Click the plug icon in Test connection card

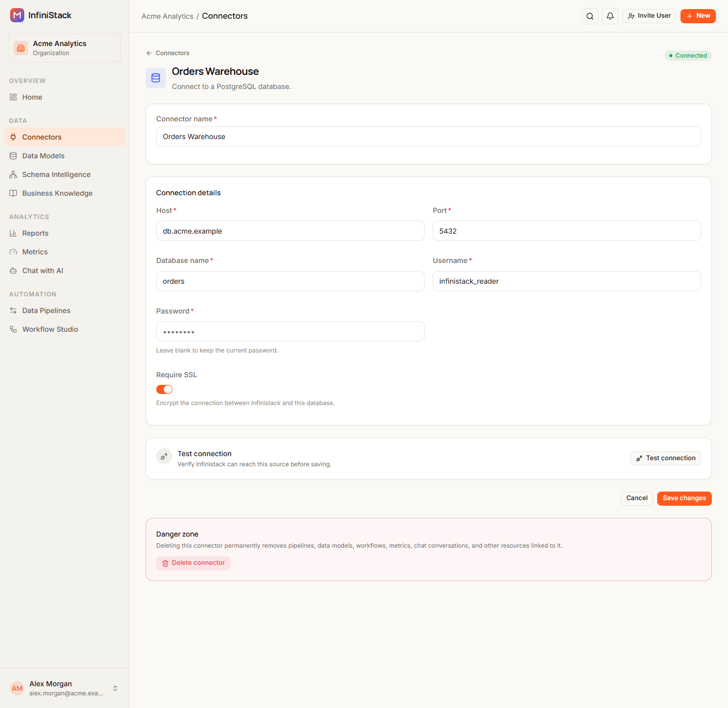point(164,456)
